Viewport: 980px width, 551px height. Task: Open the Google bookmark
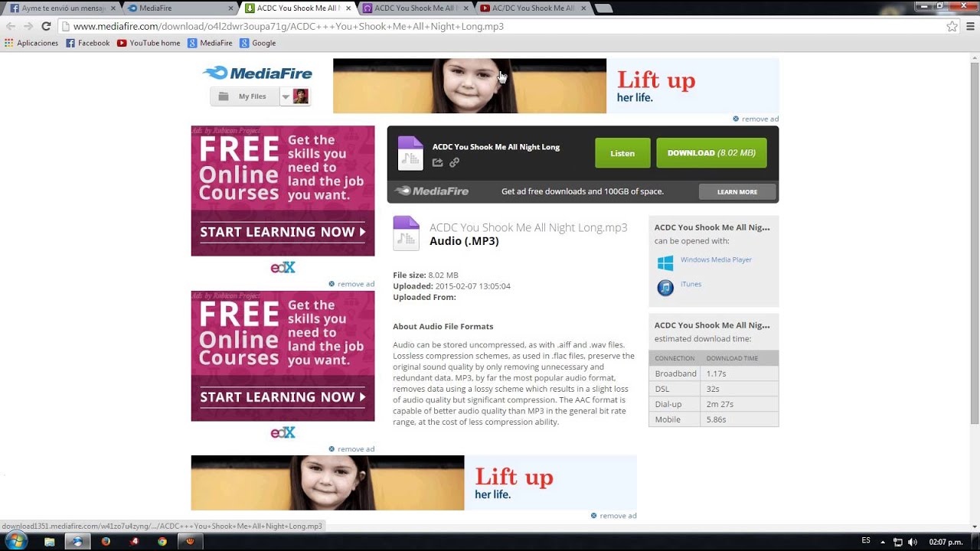(x=258, y=43)
